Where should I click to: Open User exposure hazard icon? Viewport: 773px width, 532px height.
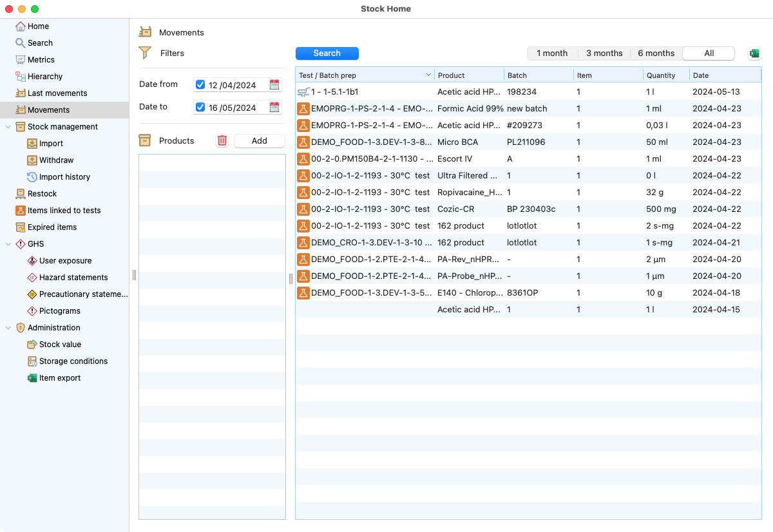tap(32, 261)
